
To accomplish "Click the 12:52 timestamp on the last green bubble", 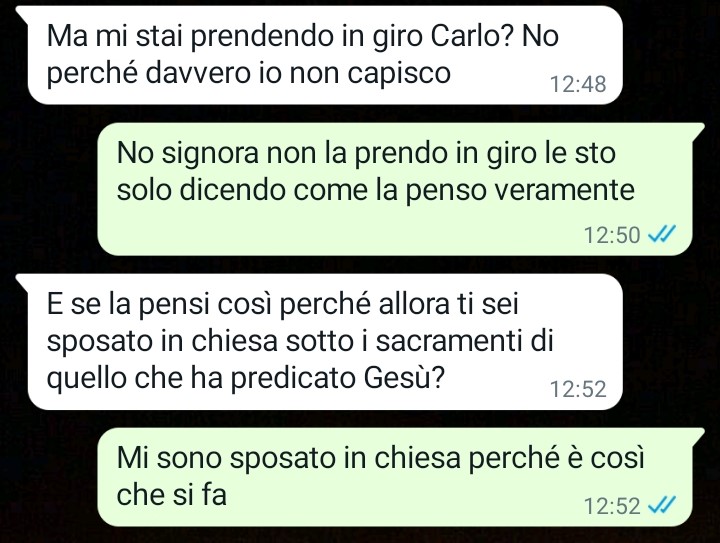I will point(612,506).
